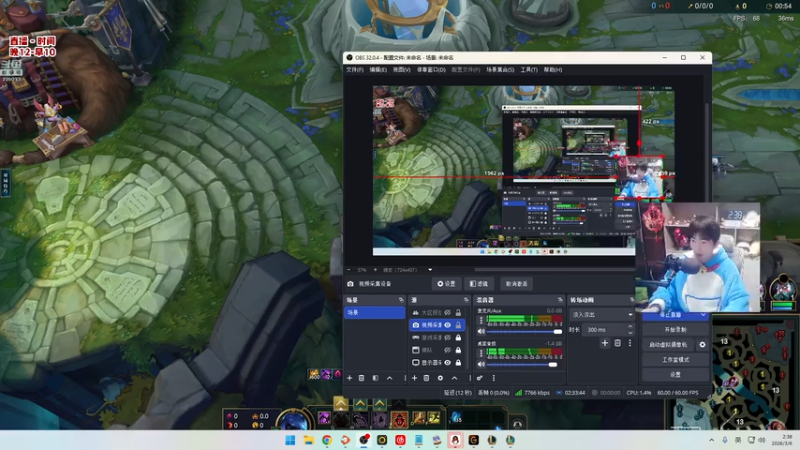Zoom in the preview with the plus icon

click(x=376, y=270)
